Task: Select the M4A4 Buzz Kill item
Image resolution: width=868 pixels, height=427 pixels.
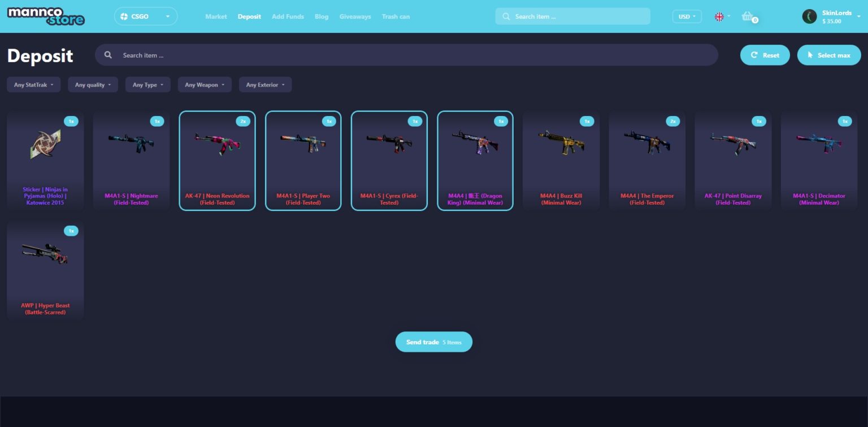Action: click(x=561, y=161)
